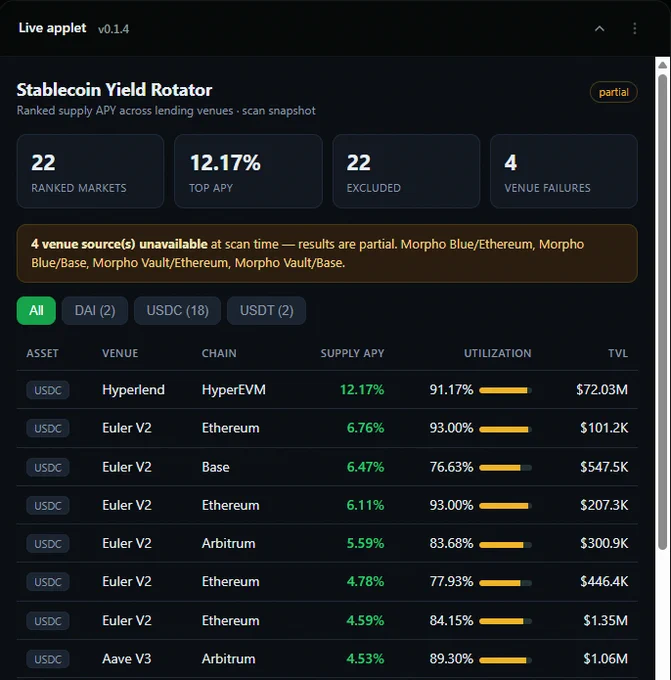Click the $207.3K TVL value

point(604,505)
